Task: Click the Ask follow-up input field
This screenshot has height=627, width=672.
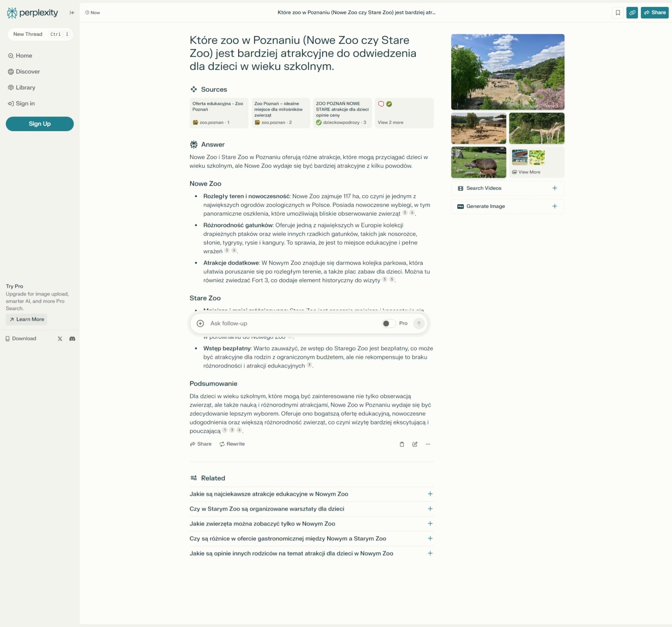Action: 293,324
